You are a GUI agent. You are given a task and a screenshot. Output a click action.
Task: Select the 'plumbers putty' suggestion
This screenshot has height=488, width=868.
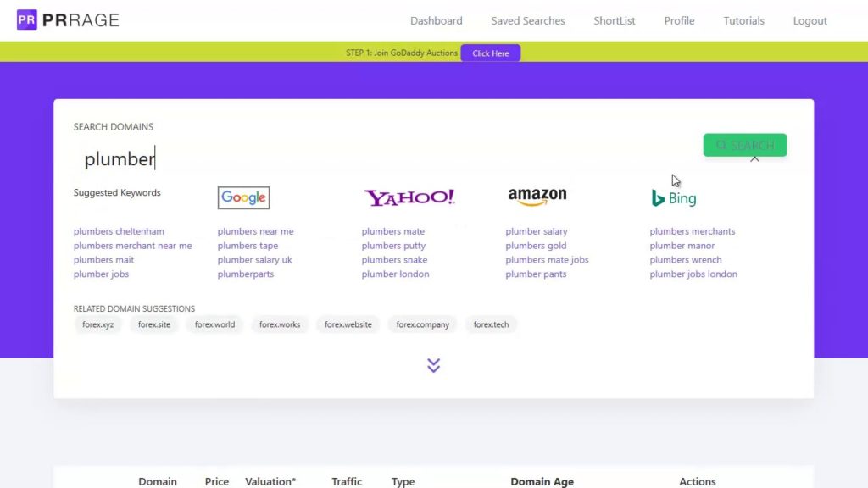click(x=393, y=246)
